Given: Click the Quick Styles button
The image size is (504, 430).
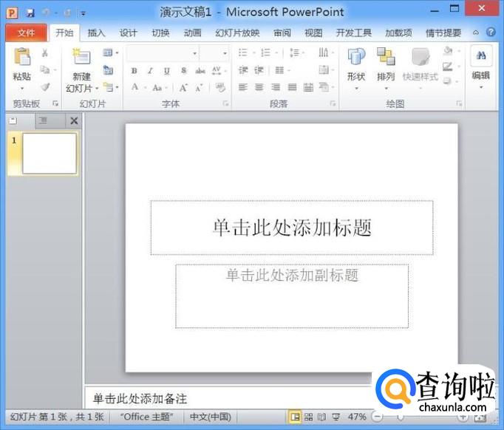Looking at the screenshot, I should tap(420, 68).
